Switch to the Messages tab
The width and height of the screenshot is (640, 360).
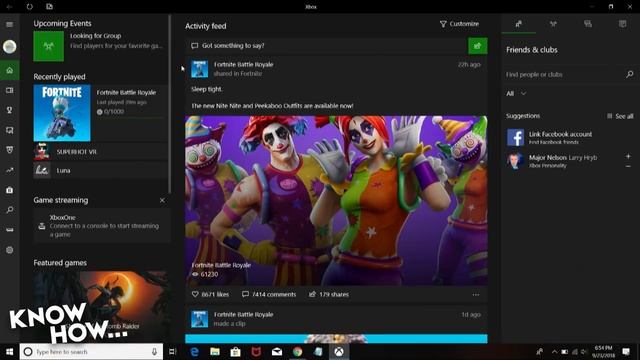click(x=588, y=24)
